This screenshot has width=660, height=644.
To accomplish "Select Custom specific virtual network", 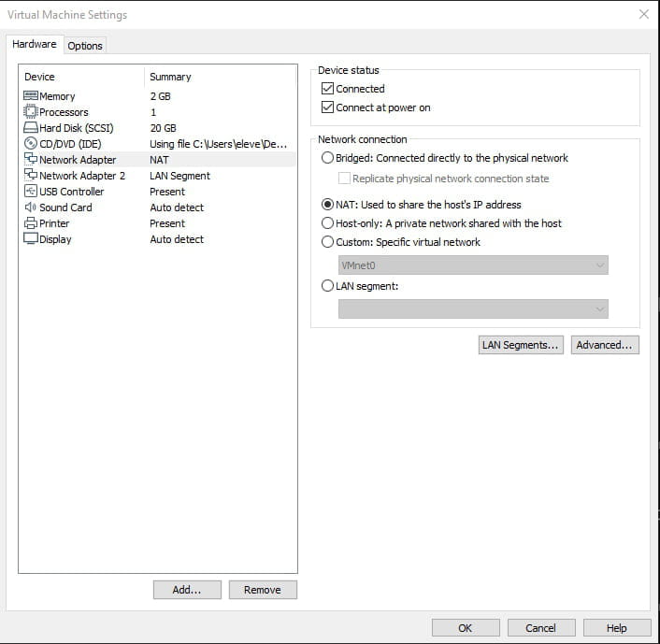I will [x=327, y=242].
